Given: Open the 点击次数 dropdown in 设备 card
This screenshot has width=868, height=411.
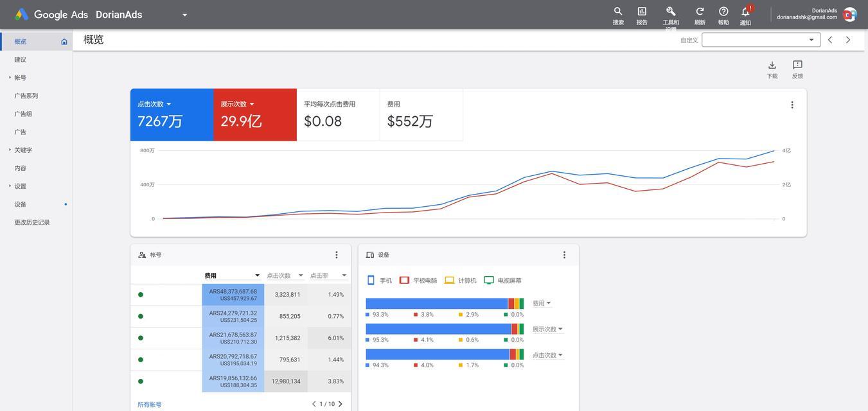Looking at the screenshot, I should click(548, 355).
